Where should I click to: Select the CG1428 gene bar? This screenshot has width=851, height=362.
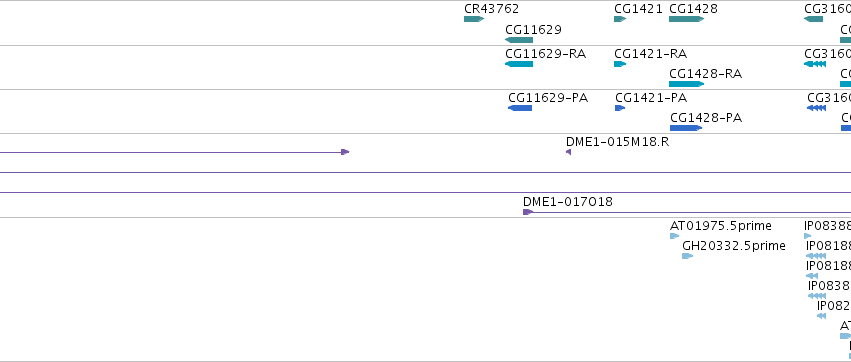pyautogui.click(x=686, y=19)
